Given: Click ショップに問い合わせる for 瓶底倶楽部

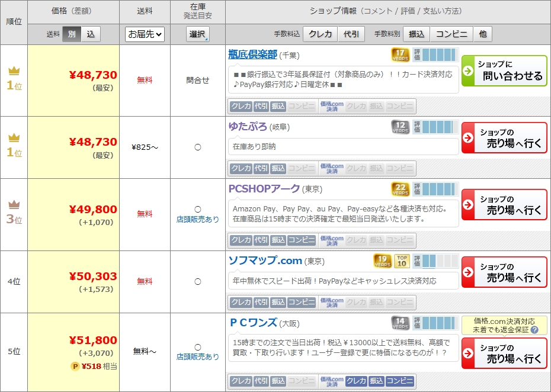Looking at the screenshot, I should pyautogui.click(x=504, y=70).
